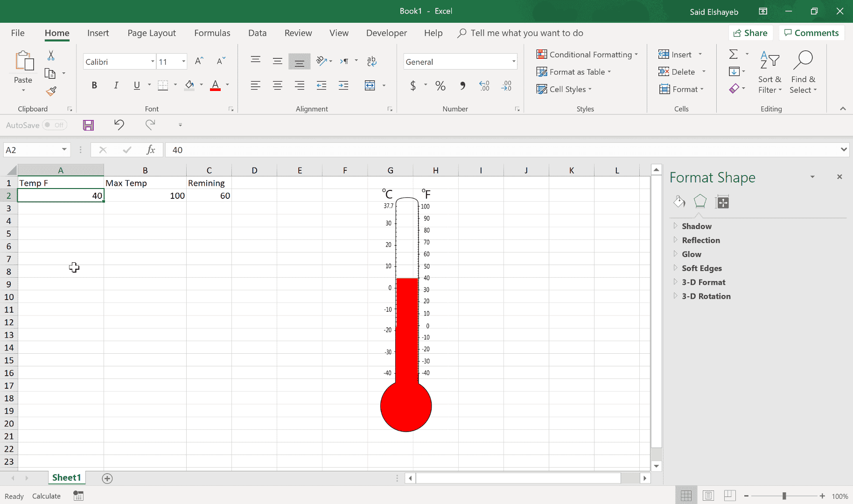
Task: Select the Format Painter brush
Action: point(51,91)
